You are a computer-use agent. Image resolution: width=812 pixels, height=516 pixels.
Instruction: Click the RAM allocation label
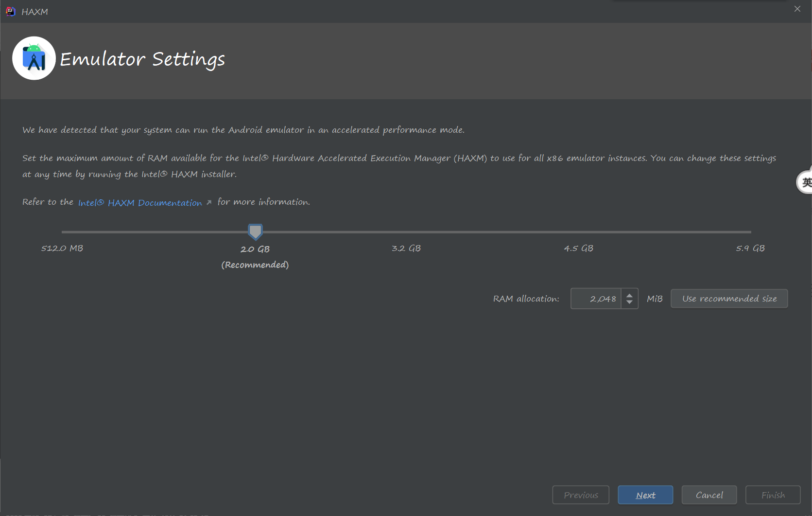coord(526,299)
